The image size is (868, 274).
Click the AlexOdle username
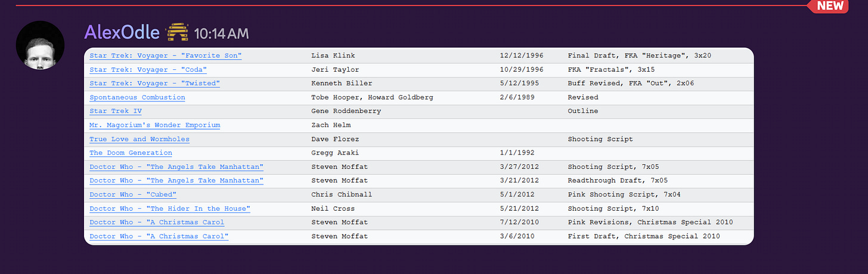click(x=122, y=32)
